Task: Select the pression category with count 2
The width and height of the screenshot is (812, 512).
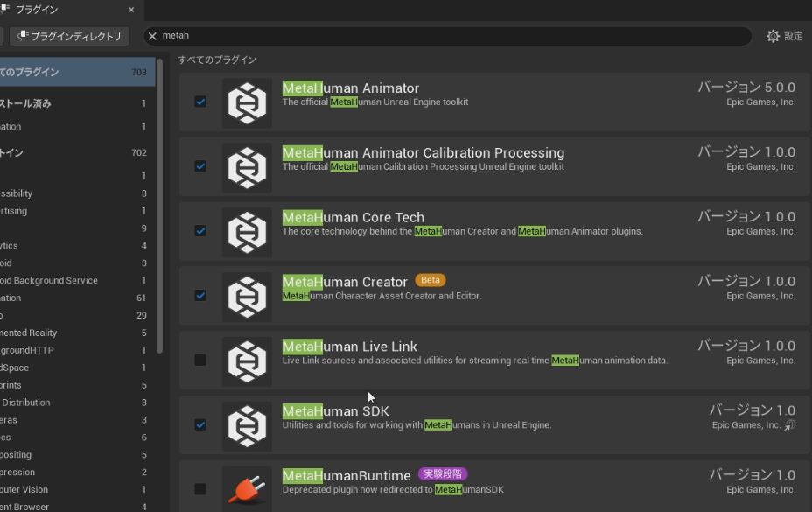Action: pyautogui.click(x=78, y=472)
